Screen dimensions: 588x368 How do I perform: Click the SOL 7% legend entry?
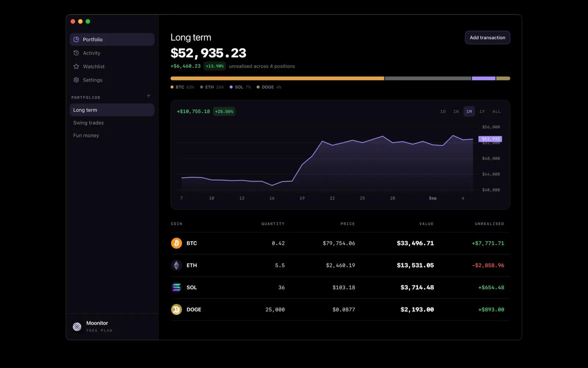coord(240,87)
